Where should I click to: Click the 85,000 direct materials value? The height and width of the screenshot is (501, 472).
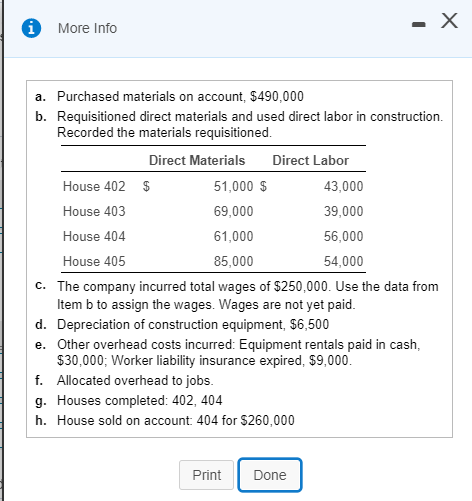coord(233,261)
